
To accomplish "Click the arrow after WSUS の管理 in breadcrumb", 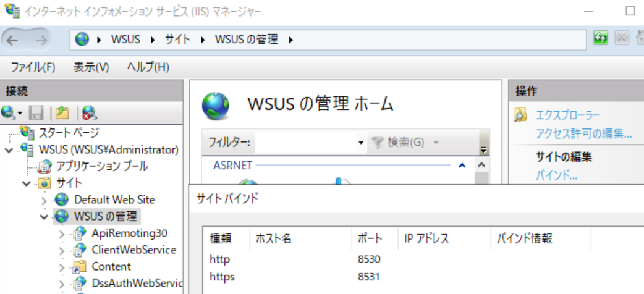I will (291, 40).
